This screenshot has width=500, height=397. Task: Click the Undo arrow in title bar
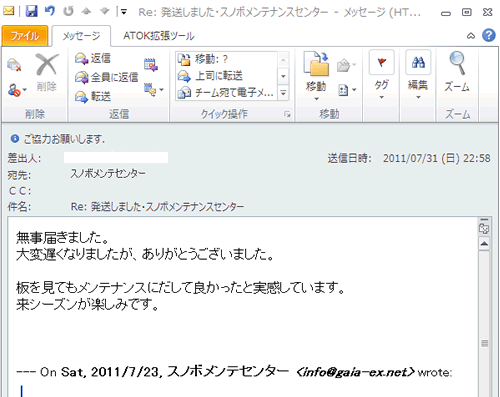50,11
